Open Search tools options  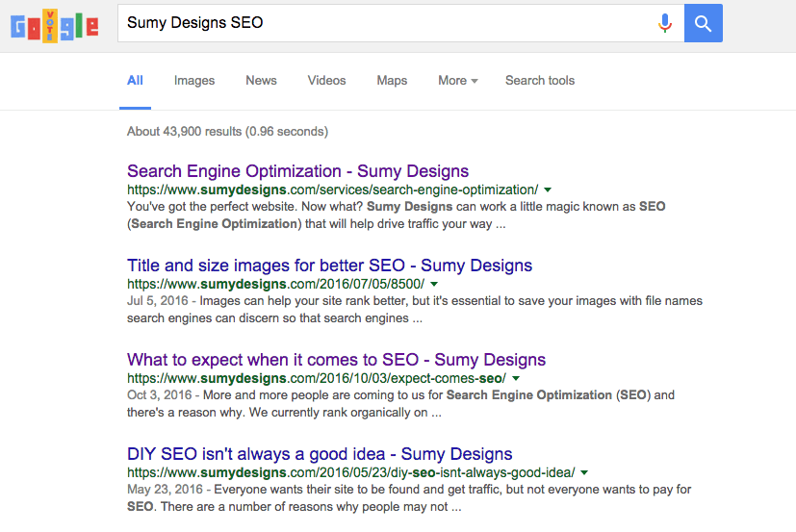coord(540,81)
